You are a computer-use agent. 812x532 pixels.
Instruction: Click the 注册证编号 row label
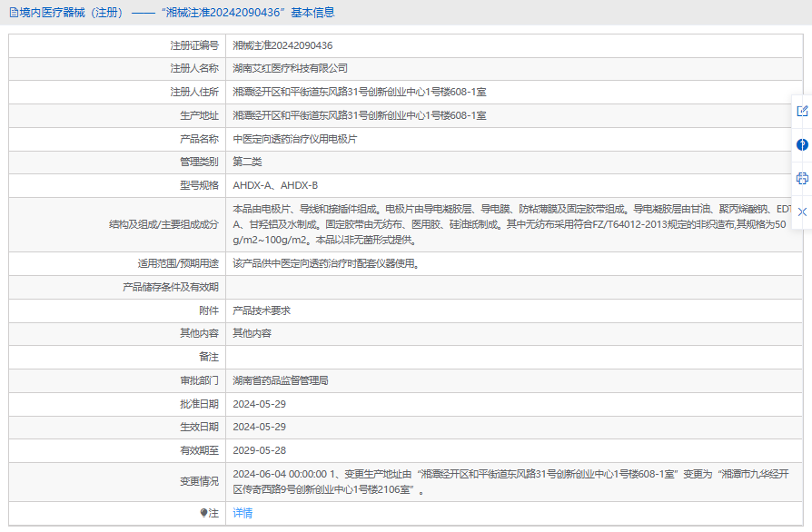coord(194,45)
